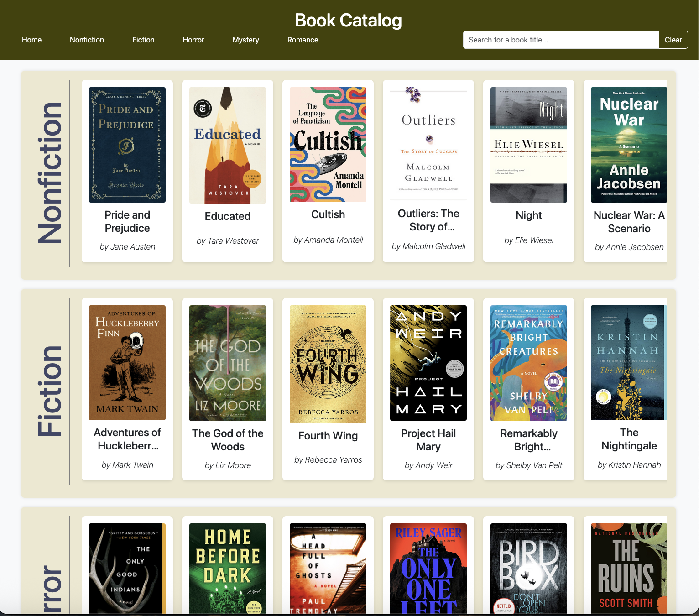Click the Remarkably Bright Creatures cover
Viewport: 699px width, 616px height.
pos(529,363)
